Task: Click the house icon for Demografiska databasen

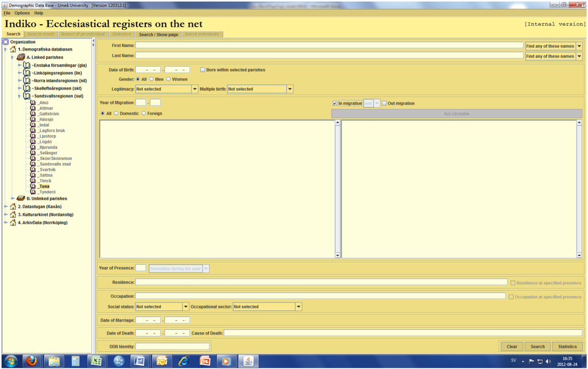Action: tap(13, 49)
